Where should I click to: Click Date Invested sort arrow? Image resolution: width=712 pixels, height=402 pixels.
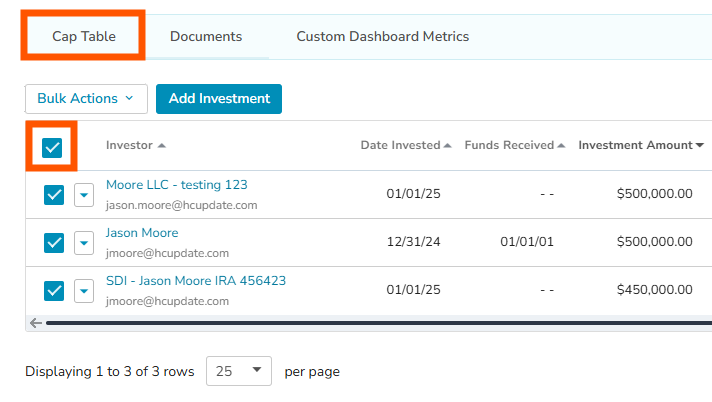[x=447, y=146]
